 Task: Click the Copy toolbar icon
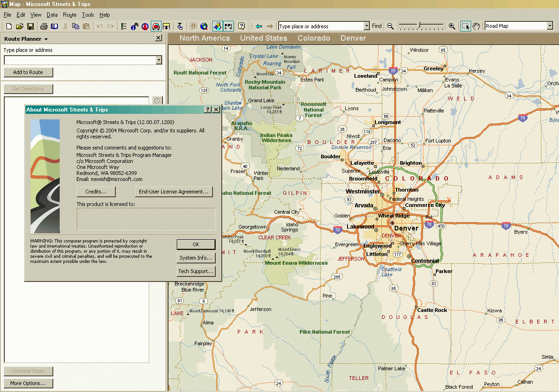click(x=75, y=26)
